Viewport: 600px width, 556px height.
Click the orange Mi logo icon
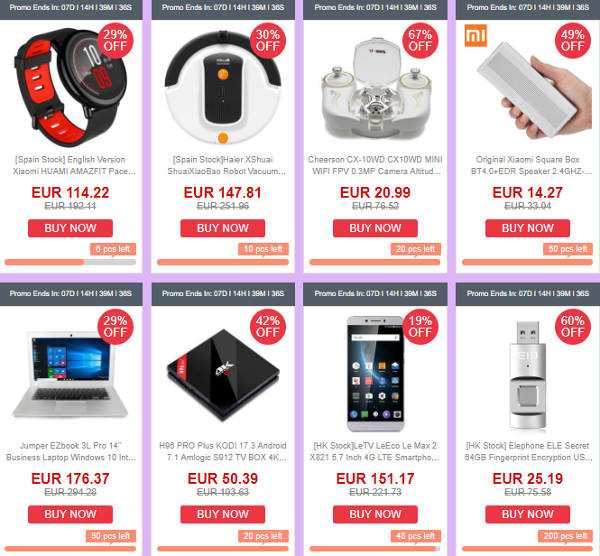click(476, 36)
